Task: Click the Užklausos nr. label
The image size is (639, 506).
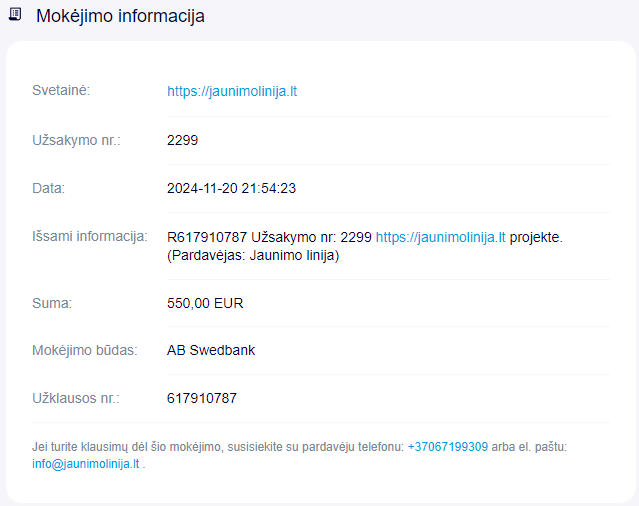Action: click(x=76, y=398)
